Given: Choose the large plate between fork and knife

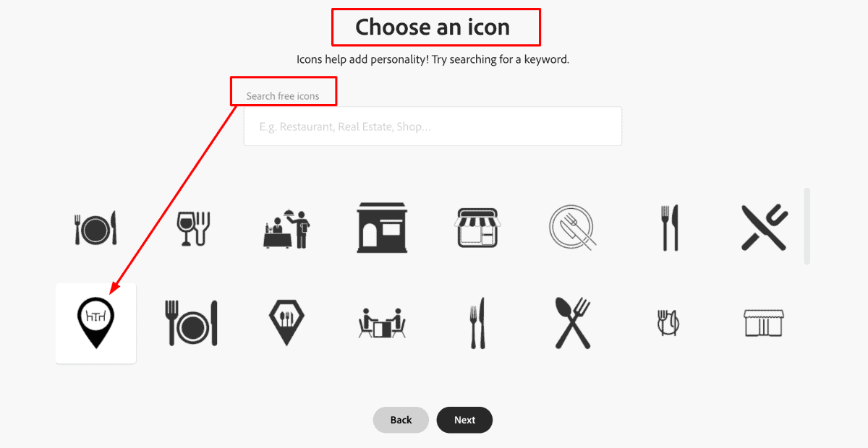Looking at the screenshot, I should click(x=192, y=323).
